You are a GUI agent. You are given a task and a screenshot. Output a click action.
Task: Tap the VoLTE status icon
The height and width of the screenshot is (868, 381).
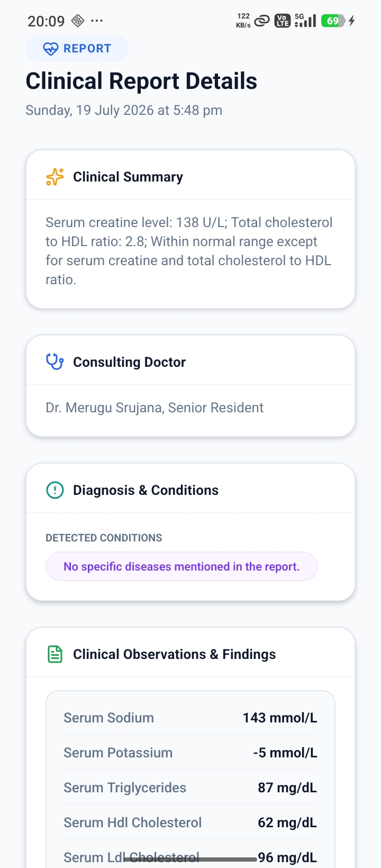283,21
